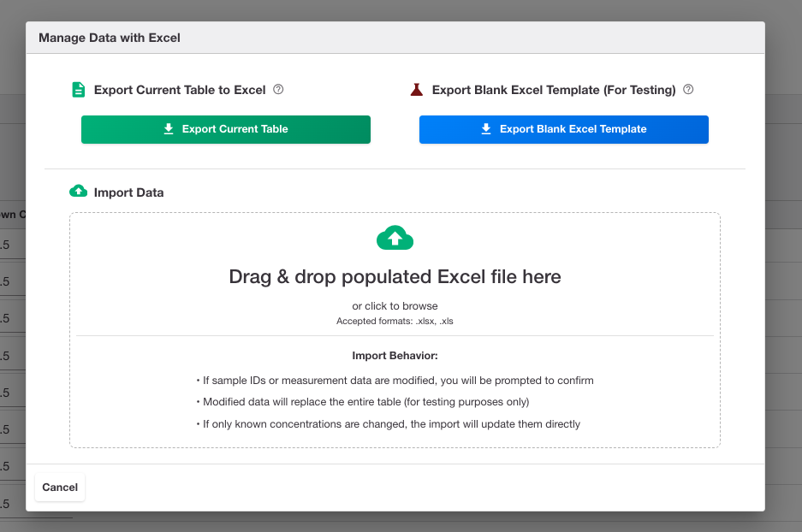Download the blank Excel template
The width and height of the screenshot is (802, 532).
tap(564, 129)
